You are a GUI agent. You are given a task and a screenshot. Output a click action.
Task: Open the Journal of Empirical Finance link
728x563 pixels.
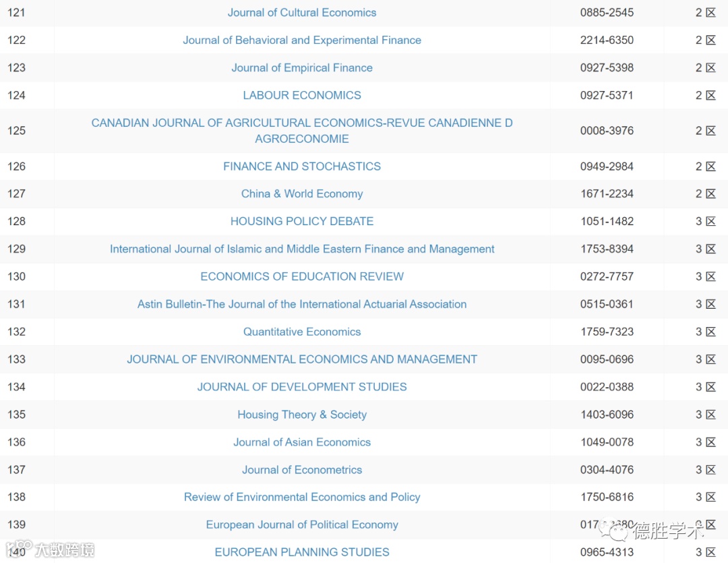(x=302, y=68)
